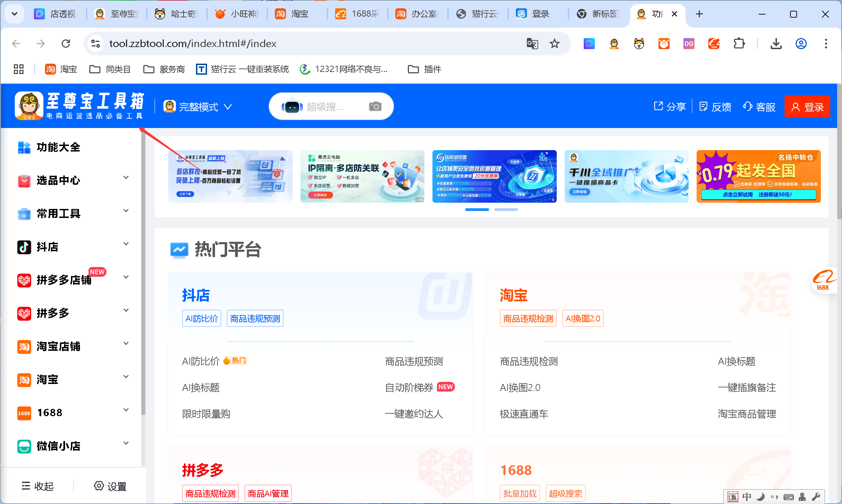842x504 pixels.
Task: Expand the 常用工具 section chevron
Action: [126, 211]
